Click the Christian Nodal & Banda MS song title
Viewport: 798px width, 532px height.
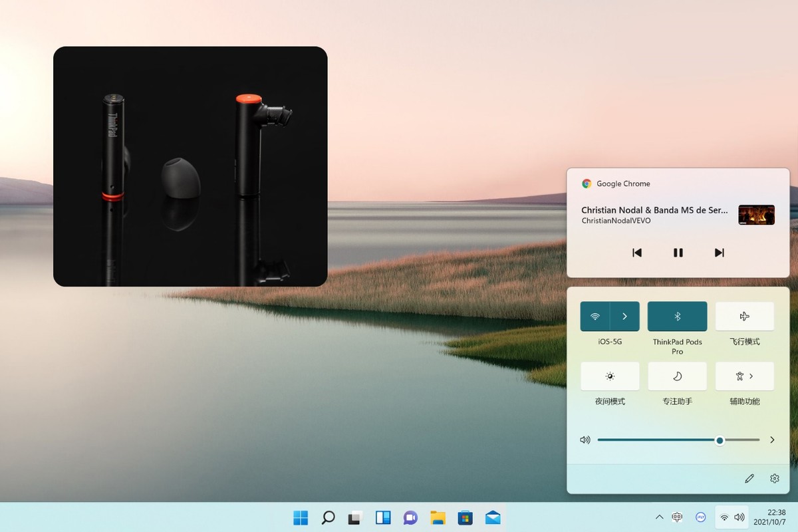pyautogui.click(x=654, y=210)
